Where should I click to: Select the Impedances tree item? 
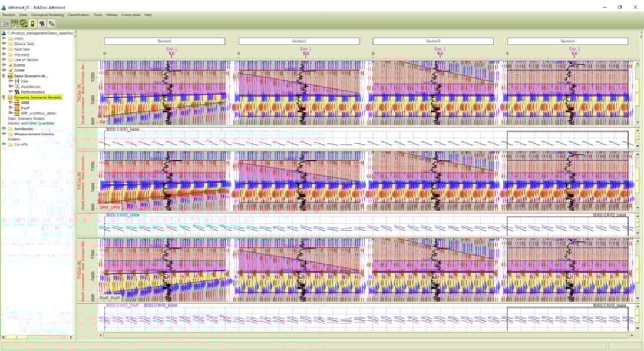(x=30, y=87)
